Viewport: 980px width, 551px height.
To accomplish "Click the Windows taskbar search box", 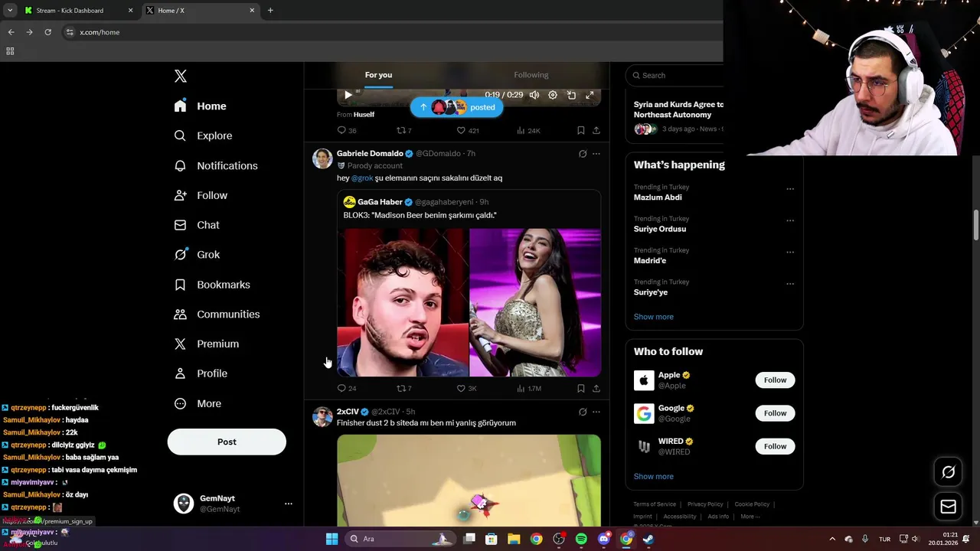I will pyautogui.click(x=400, y=539).
